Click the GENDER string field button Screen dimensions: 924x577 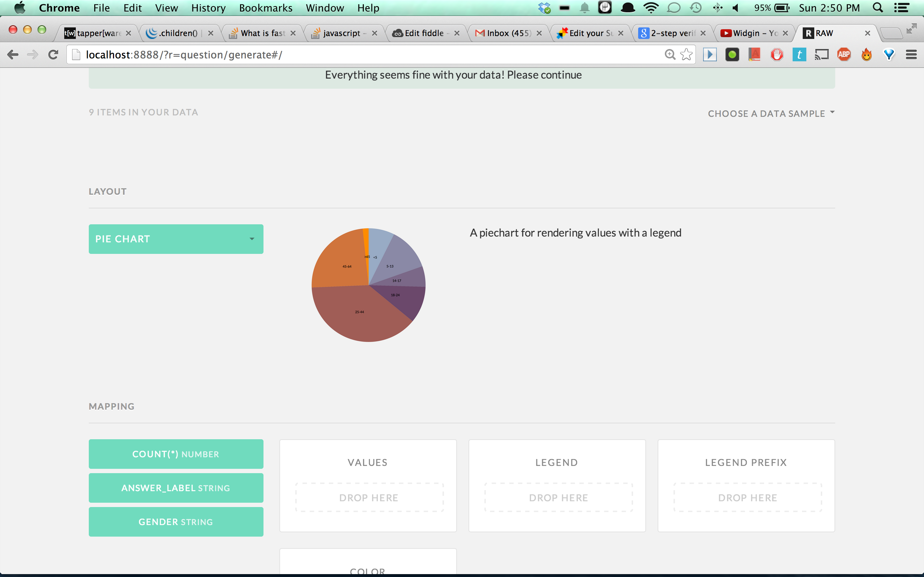176,522
